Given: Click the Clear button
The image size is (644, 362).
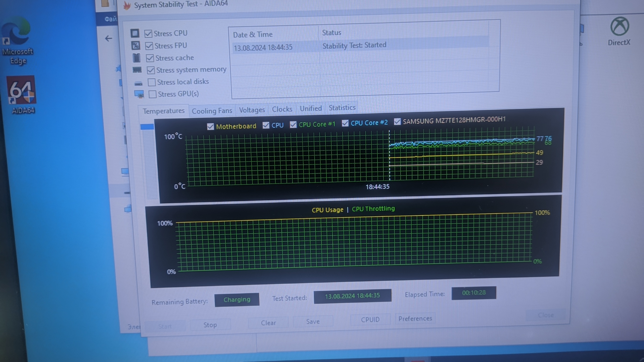Looking at the screenshot, I should 268,323.
